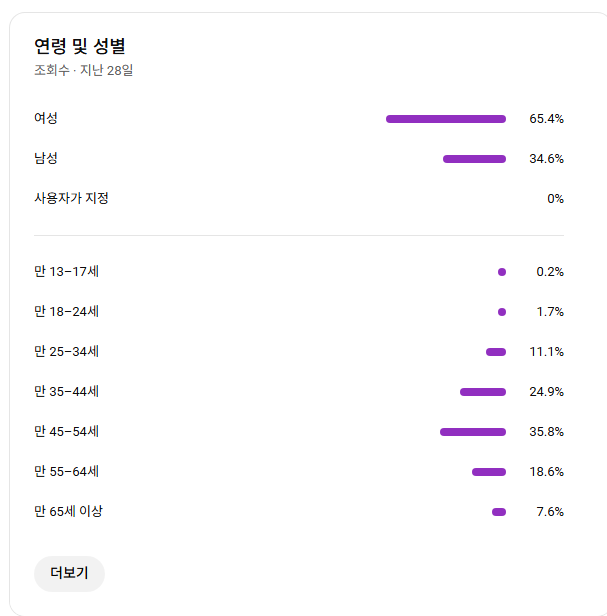The width and height of the screenshot is (607, 616).
Task: Click the 만 65세 이상 age label
Action: pyautogui.click(x=68, y=512)
